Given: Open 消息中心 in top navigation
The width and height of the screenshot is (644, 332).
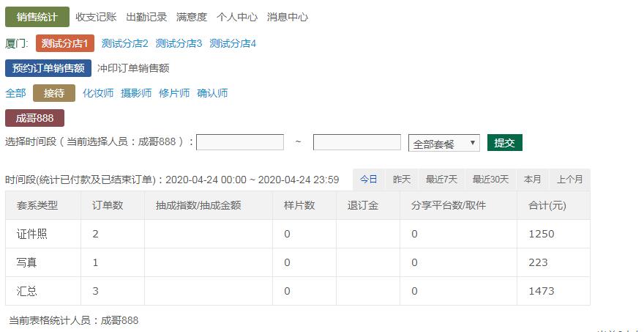Looking at the screenshot, I should [x=288, y=17].
